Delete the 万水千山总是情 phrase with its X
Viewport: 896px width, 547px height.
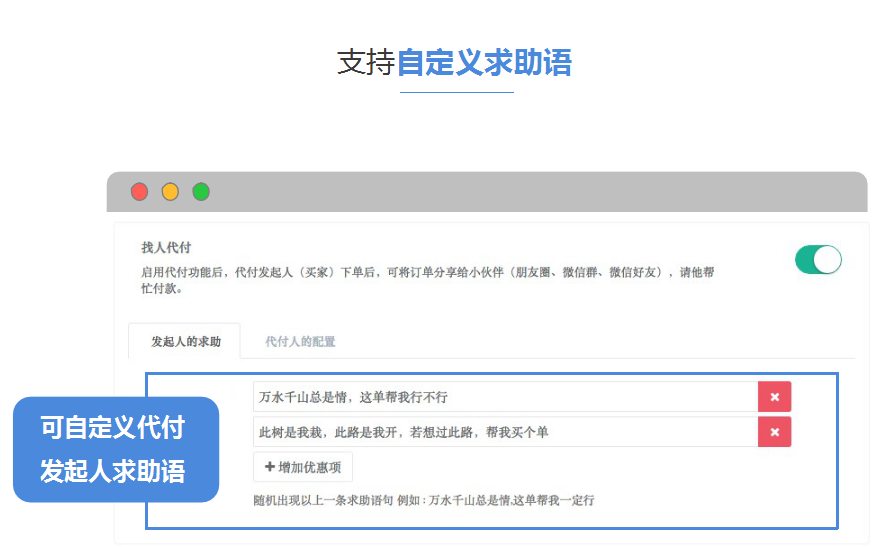[775, 397]
